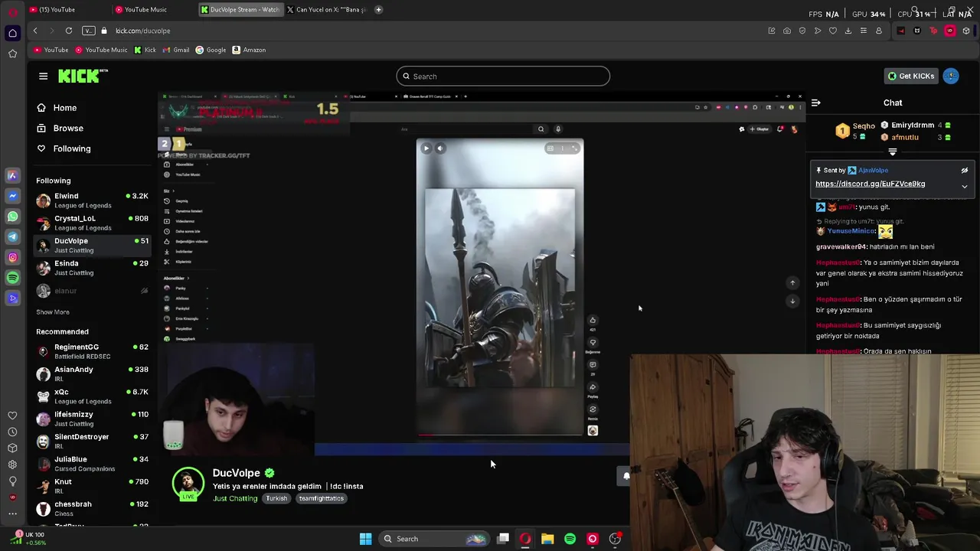Open a new browser tab

(378, 9)
